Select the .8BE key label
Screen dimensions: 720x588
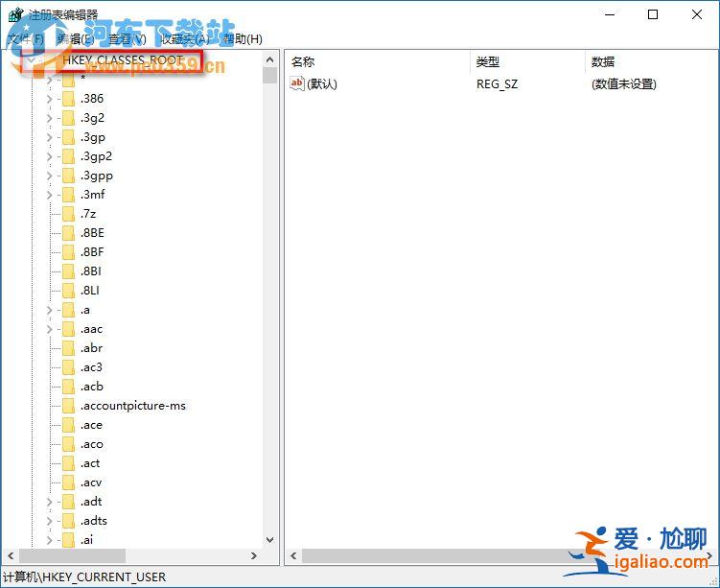pos(92,233)
